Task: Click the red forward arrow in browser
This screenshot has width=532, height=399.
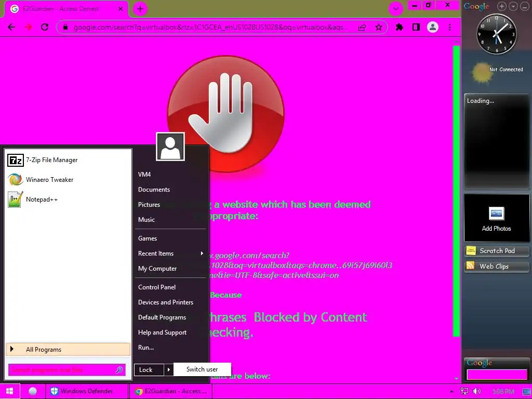Action: click(x=28, y=27)
